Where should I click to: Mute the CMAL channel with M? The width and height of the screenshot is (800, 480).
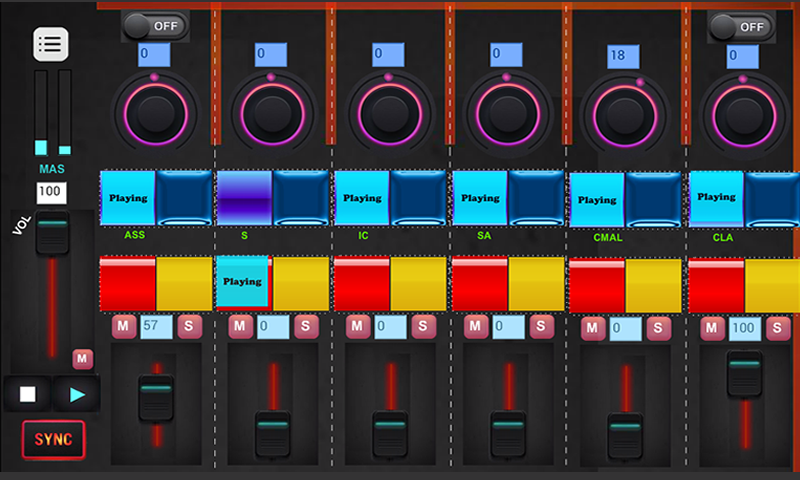(x=593, y=329)
